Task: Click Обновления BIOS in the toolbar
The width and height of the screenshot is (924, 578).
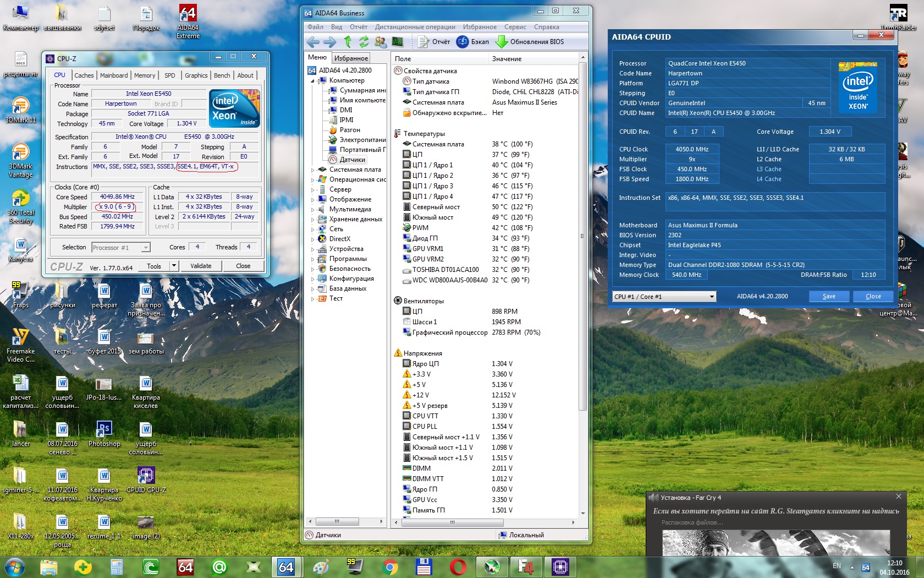Action: [530, 42]
